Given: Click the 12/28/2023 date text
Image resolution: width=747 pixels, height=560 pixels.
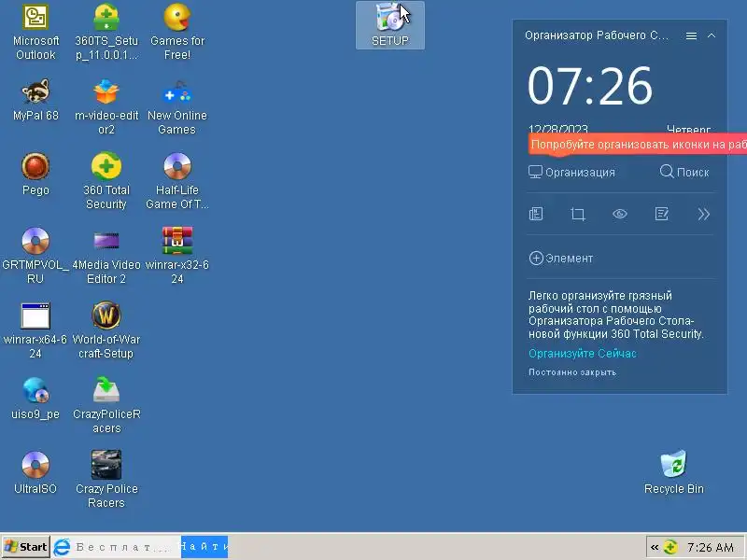Looking at the screenshot, I should click(x=557, y=129).
